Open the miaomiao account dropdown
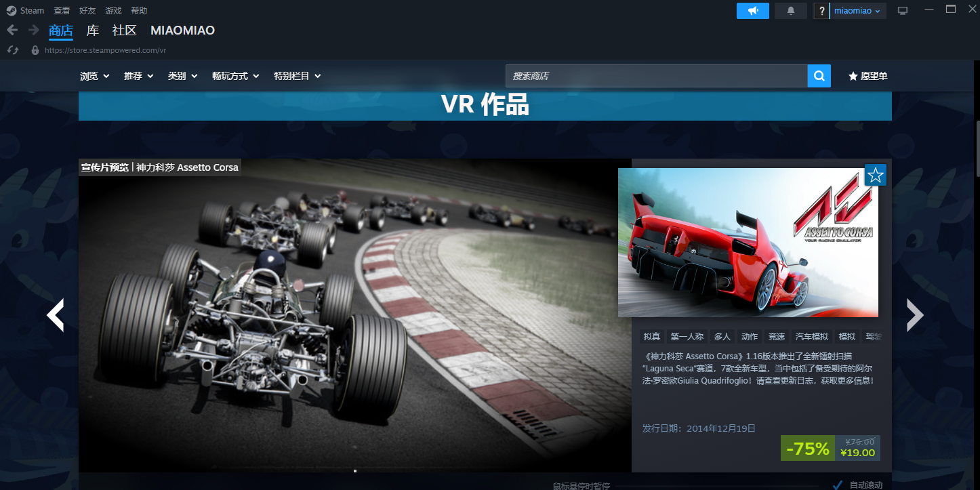This screenshot has width=980, height=490. 857,11
